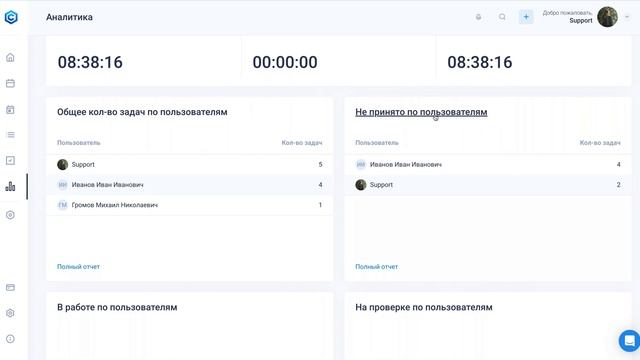Click the Support avatar in the total tasks table

pyautogui.click(x=62, y=164)
